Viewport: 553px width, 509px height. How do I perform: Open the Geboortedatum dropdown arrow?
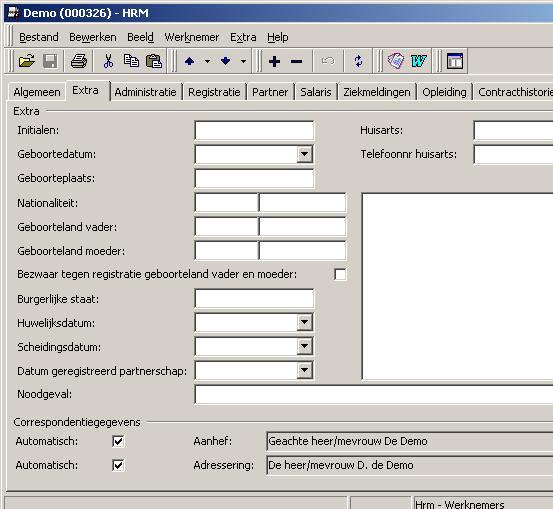click(304, 154)
